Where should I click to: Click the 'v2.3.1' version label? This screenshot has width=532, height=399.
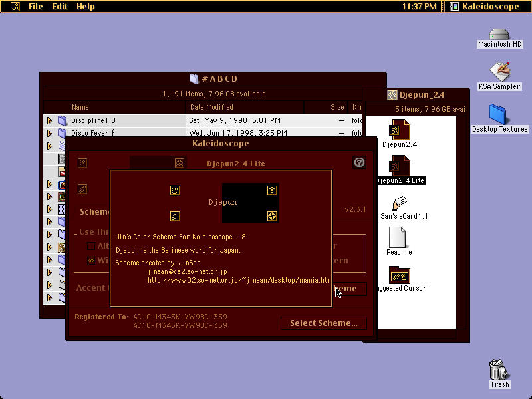[x=355, y=209]
